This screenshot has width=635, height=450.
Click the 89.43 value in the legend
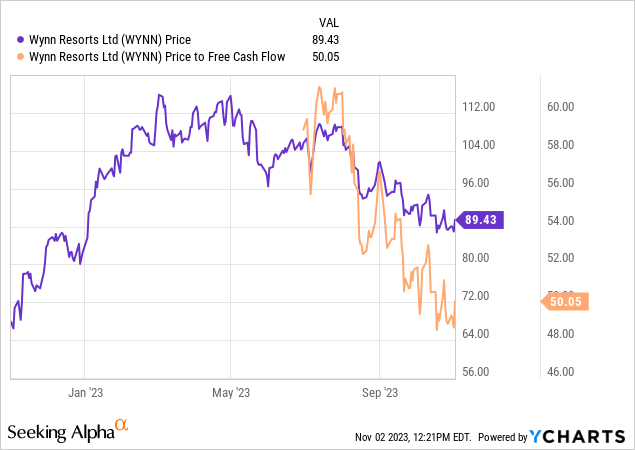pyautogui.click(x=326, y=40)
